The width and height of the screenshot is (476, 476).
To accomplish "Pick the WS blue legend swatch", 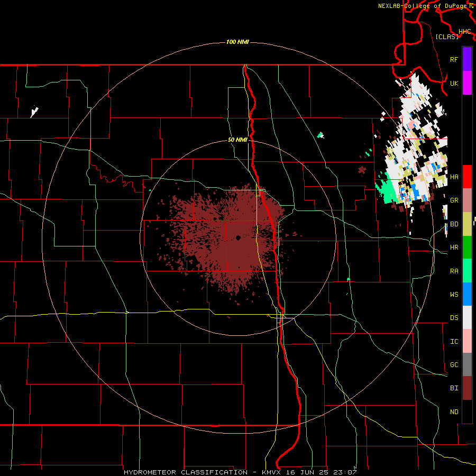I will [x=467, y=294].
